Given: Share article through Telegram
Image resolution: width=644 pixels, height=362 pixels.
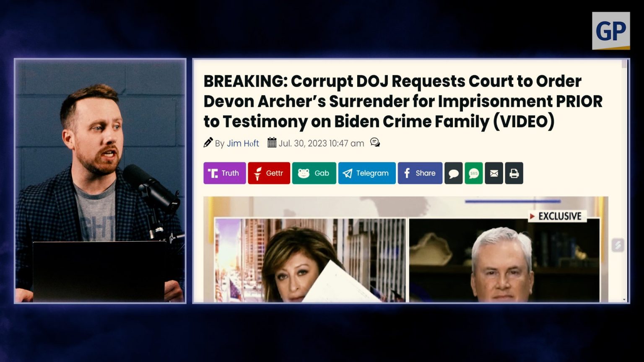Looking at the screenshot, I should coord(366,173).
